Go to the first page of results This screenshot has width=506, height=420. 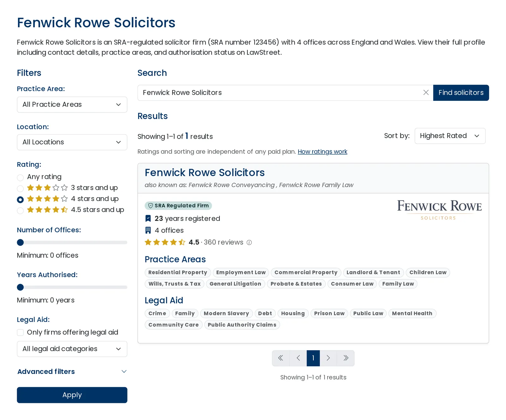(281, 358)
